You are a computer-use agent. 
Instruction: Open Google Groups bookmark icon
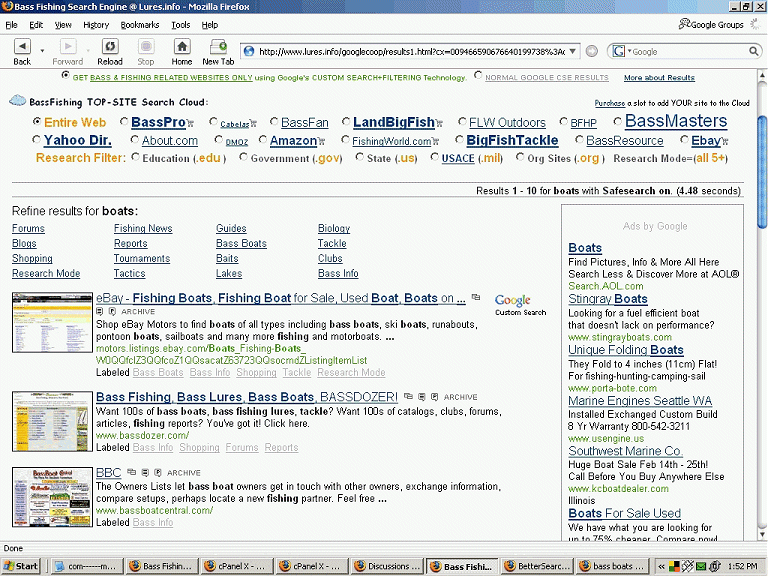(x=684, y=24)
